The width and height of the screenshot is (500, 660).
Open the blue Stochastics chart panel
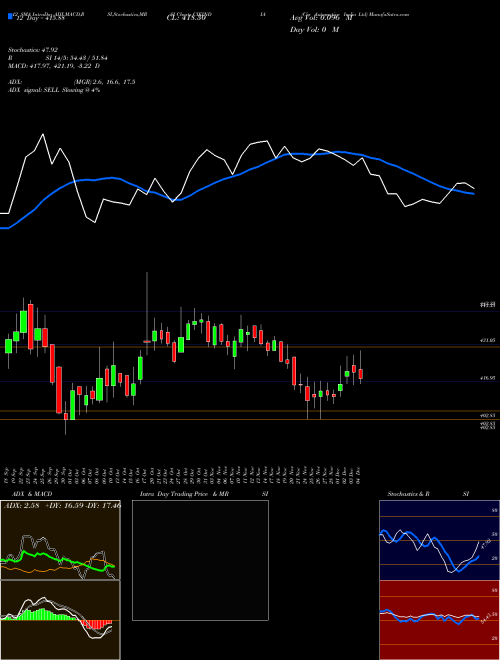pos(439,540)
